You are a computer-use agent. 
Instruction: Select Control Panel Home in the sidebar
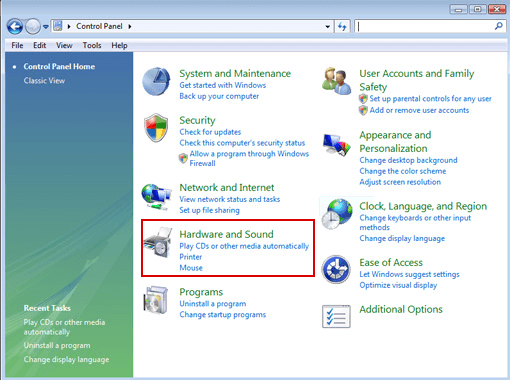pos(59,66)
